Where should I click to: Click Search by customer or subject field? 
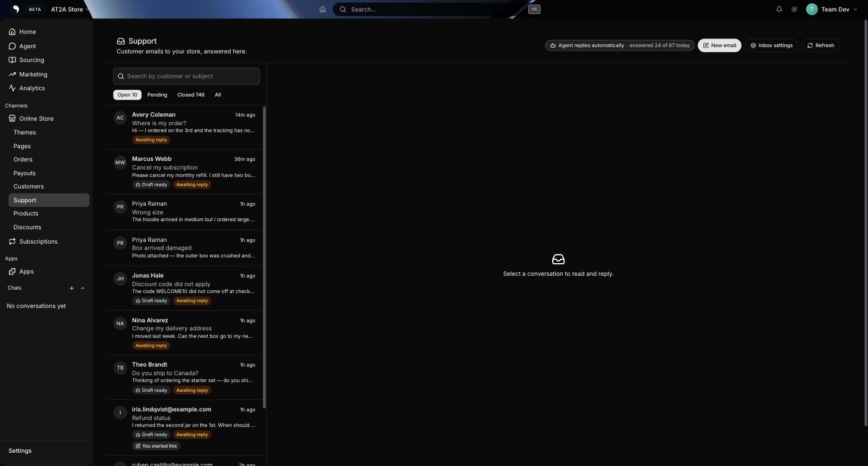[x=187, y=76]
